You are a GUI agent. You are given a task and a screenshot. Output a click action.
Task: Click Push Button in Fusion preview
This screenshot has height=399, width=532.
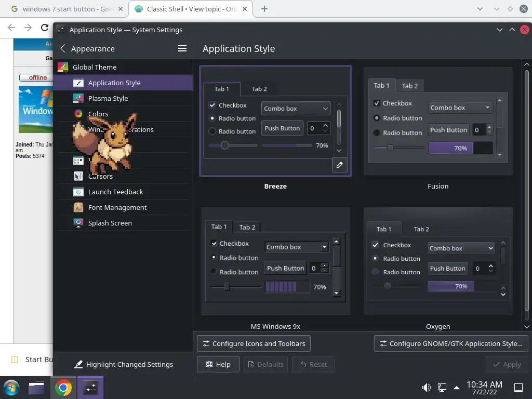pos(448,129)
